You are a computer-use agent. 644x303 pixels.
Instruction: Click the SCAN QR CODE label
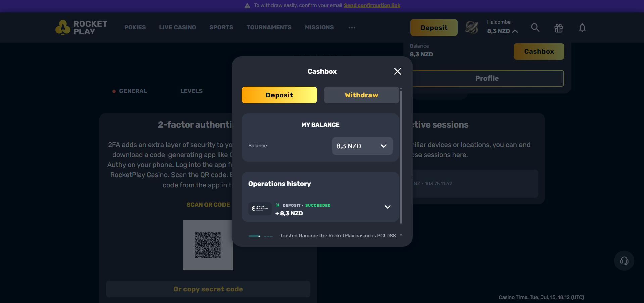(208, 205)
